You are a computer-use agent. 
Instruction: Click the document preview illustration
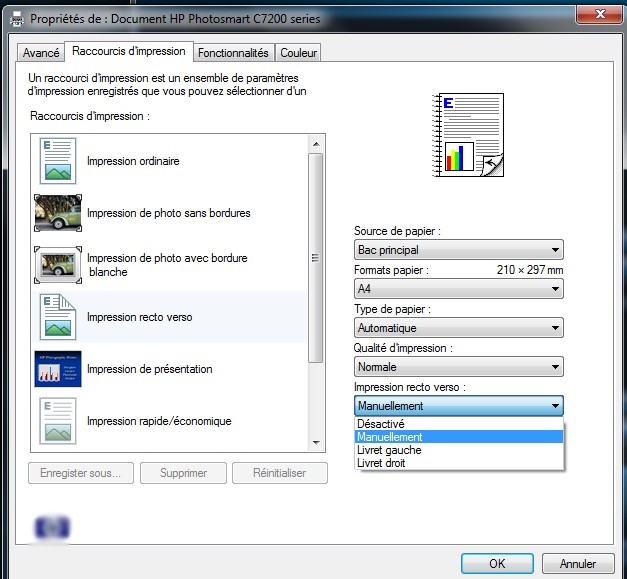point(468,135)
